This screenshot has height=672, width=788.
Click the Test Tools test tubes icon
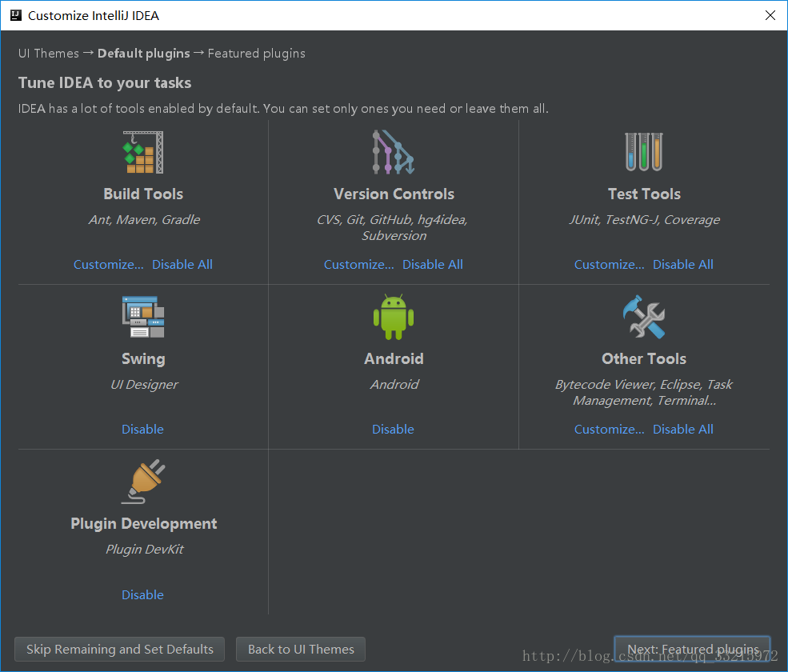point(644,152)
